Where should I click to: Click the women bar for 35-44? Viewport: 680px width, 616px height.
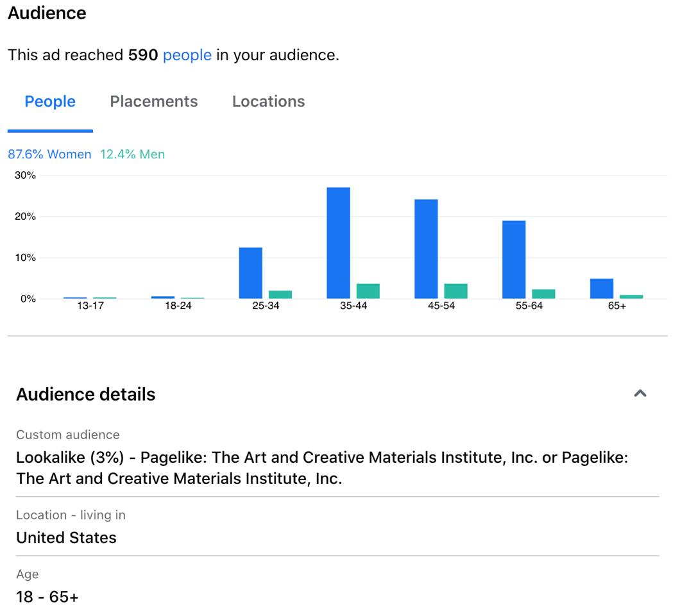click(338, 243)
